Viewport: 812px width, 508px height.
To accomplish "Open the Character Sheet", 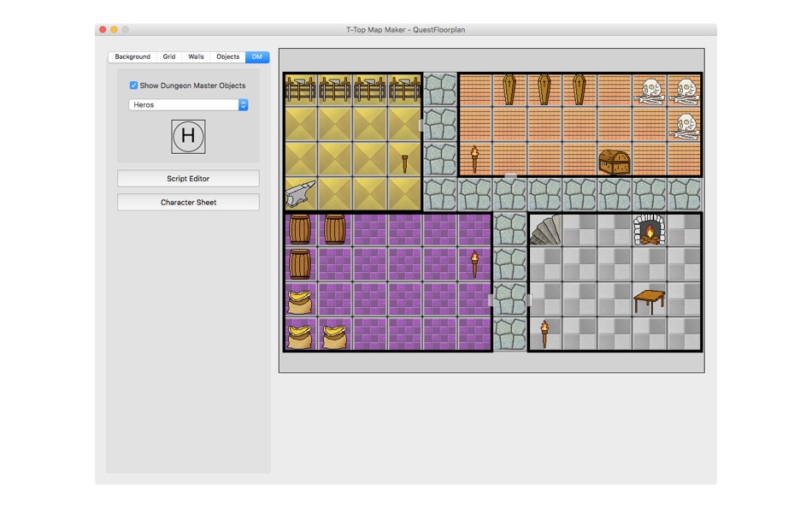I will pos(188,202).
